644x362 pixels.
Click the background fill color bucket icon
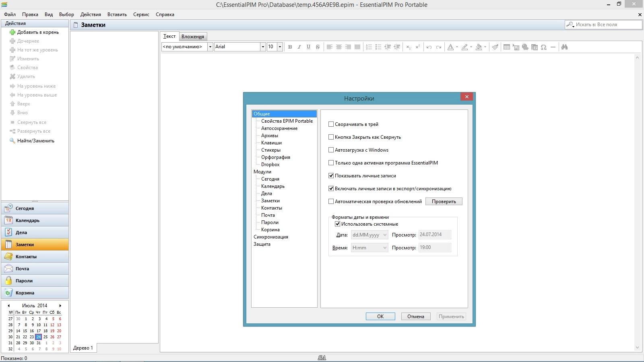[479, 47]
